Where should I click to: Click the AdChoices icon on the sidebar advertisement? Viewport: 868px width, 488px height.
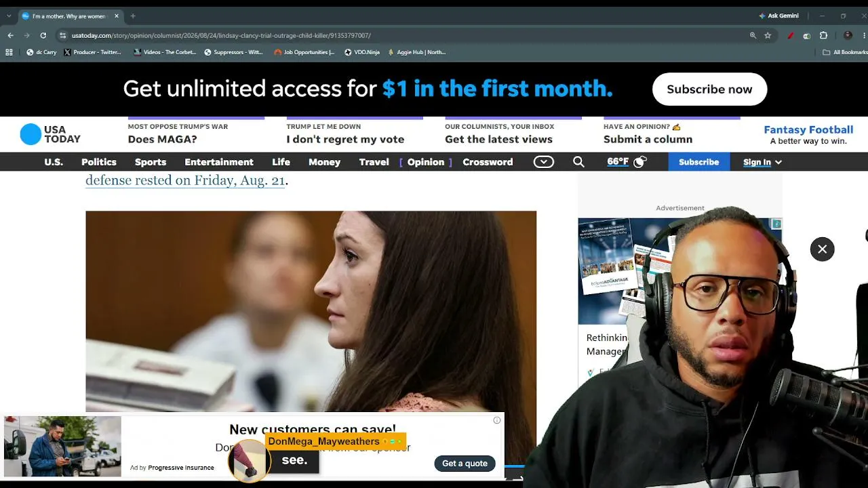tap(776, 224)
